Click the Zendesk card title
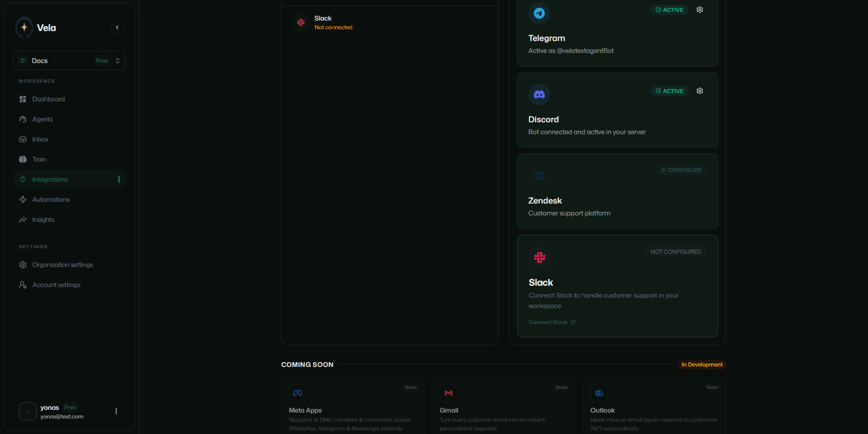This screenshot has width=868, height=434. (x=545, y=201)
